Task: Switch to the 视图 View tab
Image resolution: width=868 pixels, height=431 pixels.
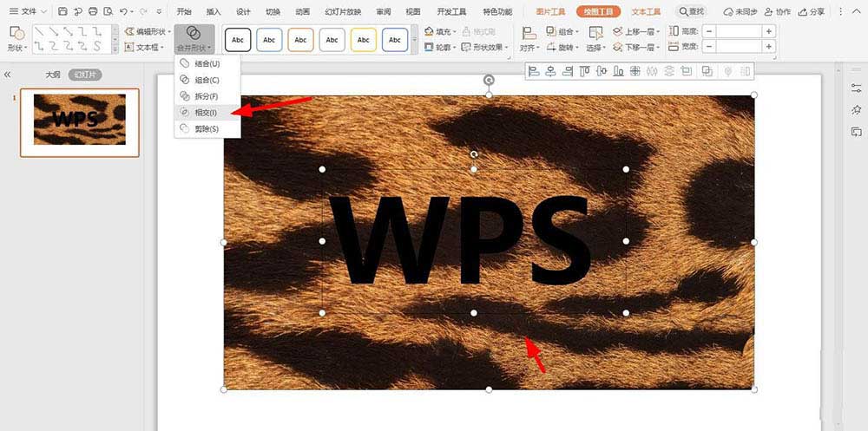Action: (x=413, y=11)
